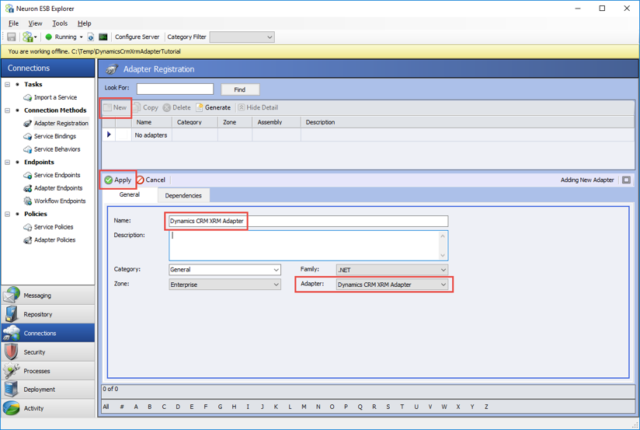Click in the Look For search field
Image resolution: width=640 pixels, height=430 pixels.
pos(175,89)
